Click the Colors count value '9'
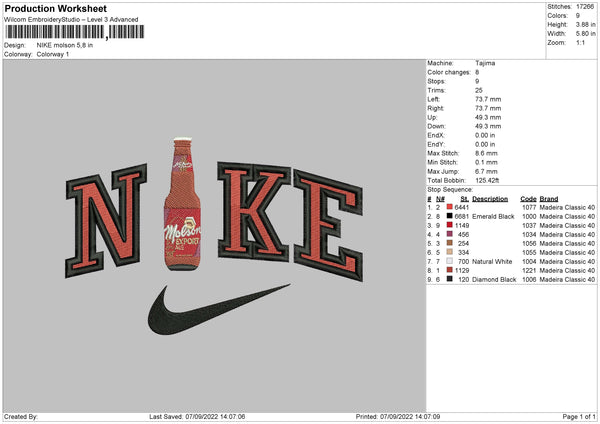The image size is (600, 424). (x=578, y=16)
